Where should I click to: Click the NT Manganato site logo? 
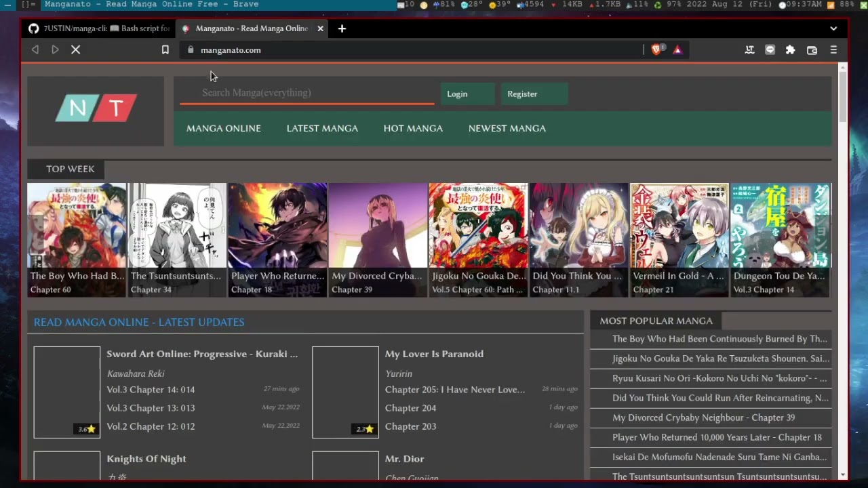coord(96,108)
